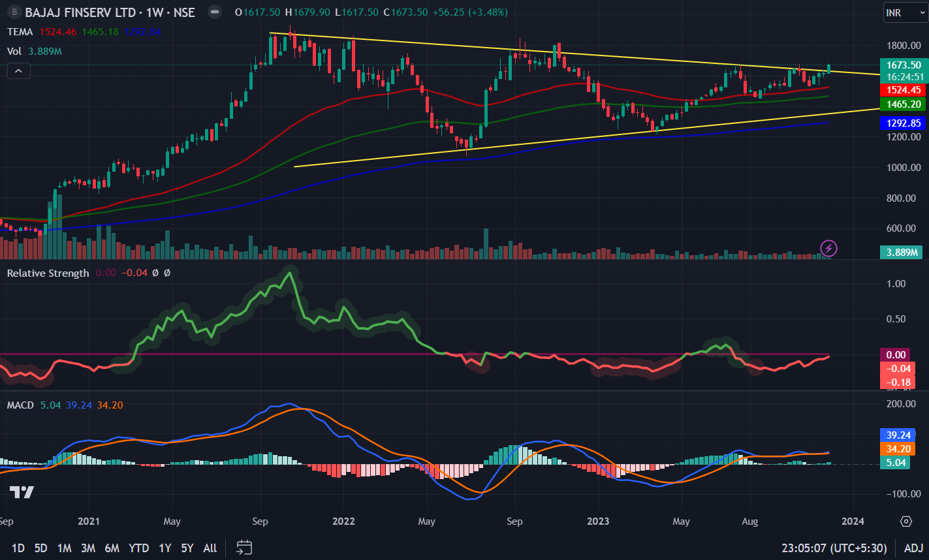Toggle ADJ adjusted data button

[x=913, y=548]
